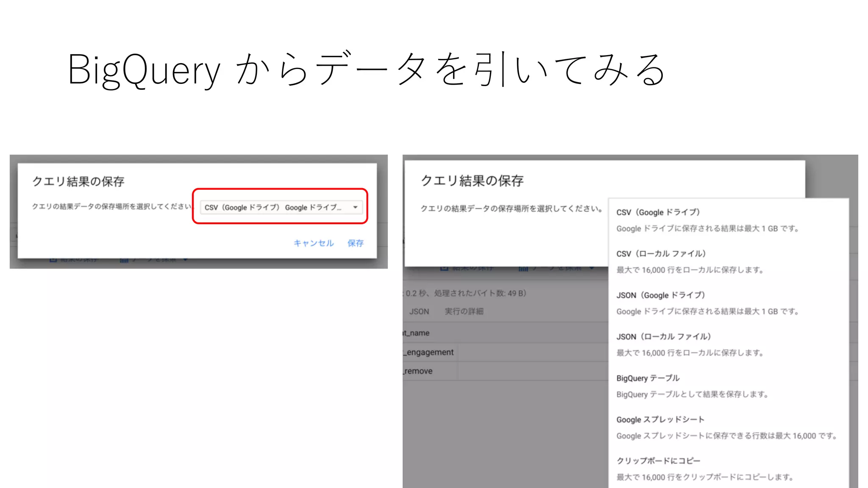Click the t_name column header
This screenshot has height=488, width=868.
pyautogui.click(x=417, y=333)
